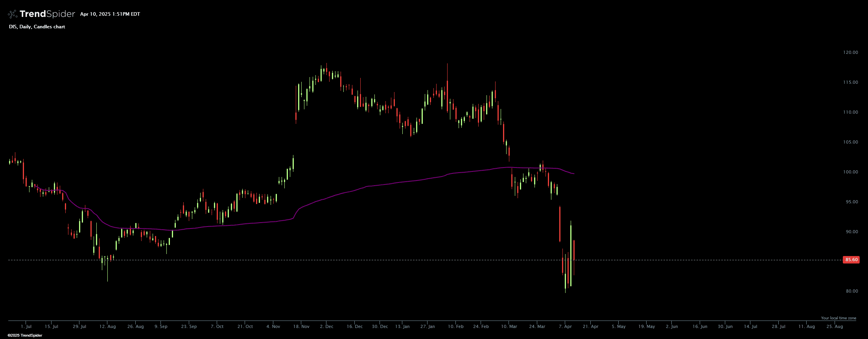Click the '30. Dec' date axis label
The image size is (868, 339).
pos(380,326)
